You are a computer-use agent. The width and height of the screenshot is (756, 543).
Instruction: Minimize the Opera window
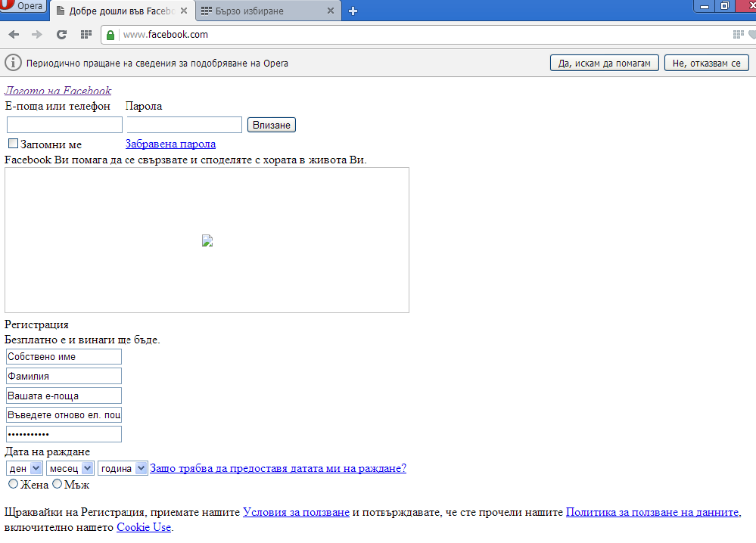click(705, 6)
